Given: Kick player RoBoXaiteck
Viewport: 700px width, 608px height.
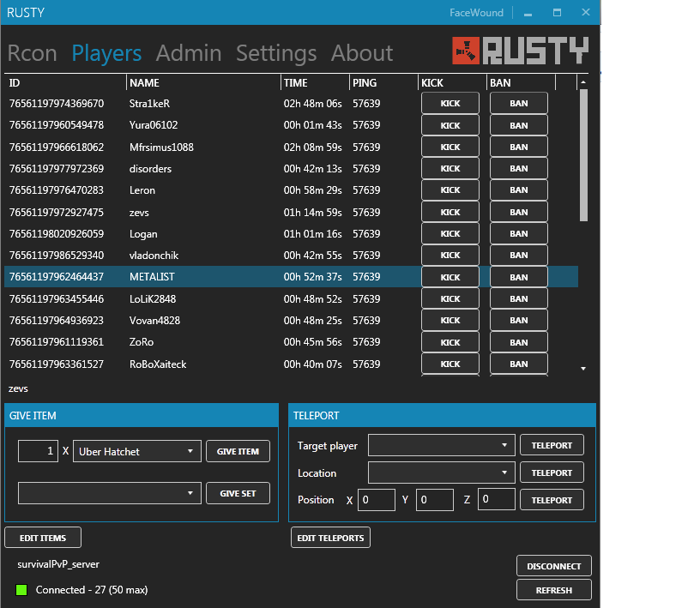Looking at the screenshot, I should [x=450, y=364].
